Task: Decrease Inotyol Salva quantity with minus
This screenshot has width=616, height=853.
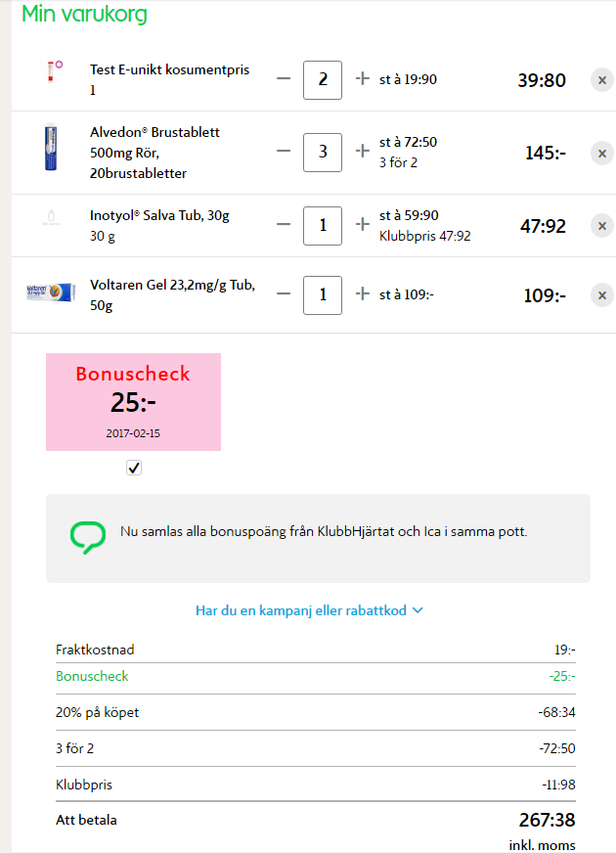Action: [x=284, y=224]
